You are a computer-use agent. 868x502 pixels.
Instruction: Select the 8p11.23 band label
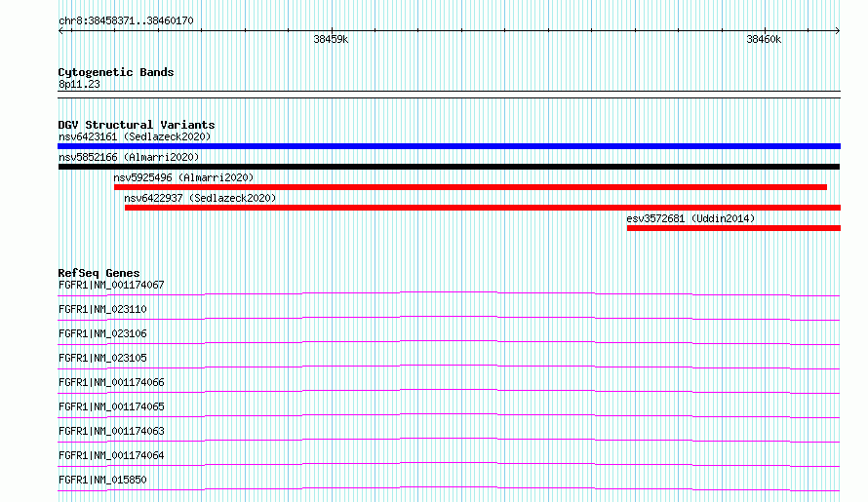[x=79, y=84]
